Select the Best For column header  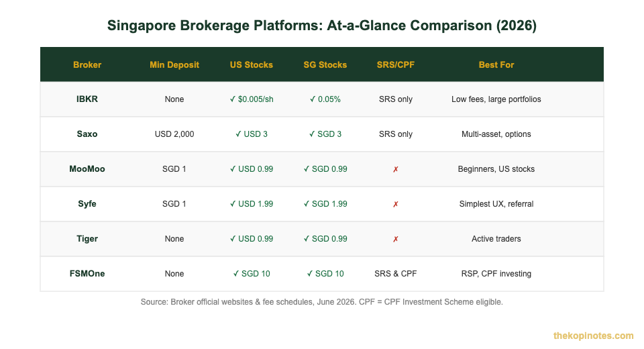coord(496,64)
